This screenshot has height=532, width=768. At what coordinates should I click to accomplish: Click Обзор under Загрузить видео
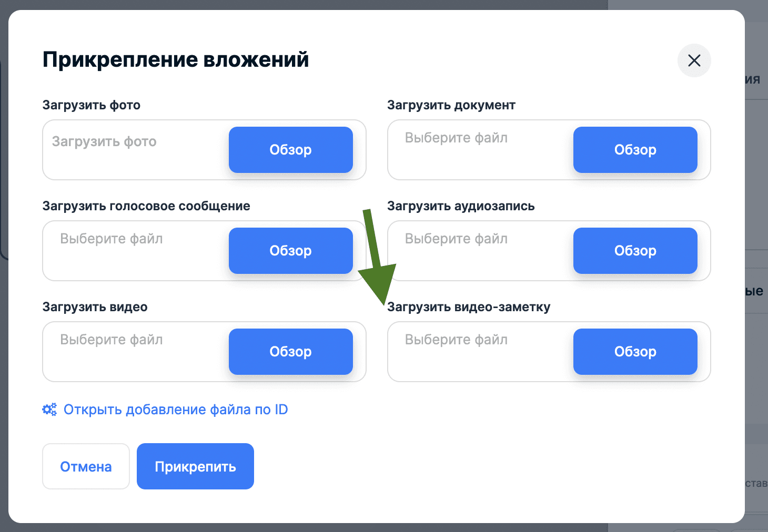coord(290,352)
